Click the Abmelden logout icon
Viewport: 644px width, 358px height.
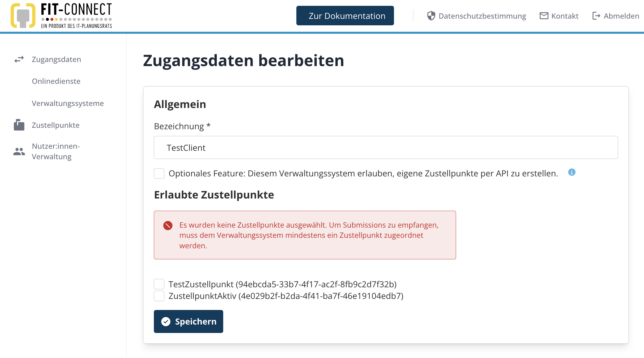tap(596, 16)
